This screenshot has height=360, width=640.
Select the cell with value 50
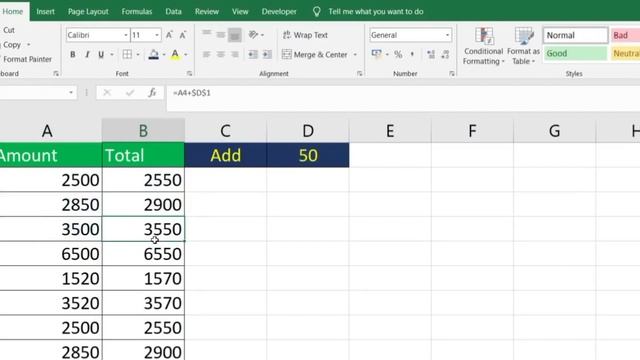(x=308, y=155)
